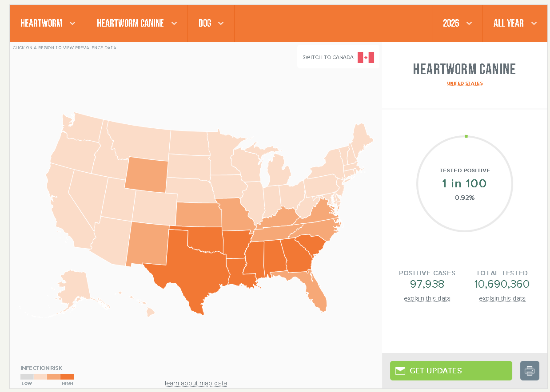Open learn about map data link
This screenshot has height=392, width=550.
click(196, 383)
